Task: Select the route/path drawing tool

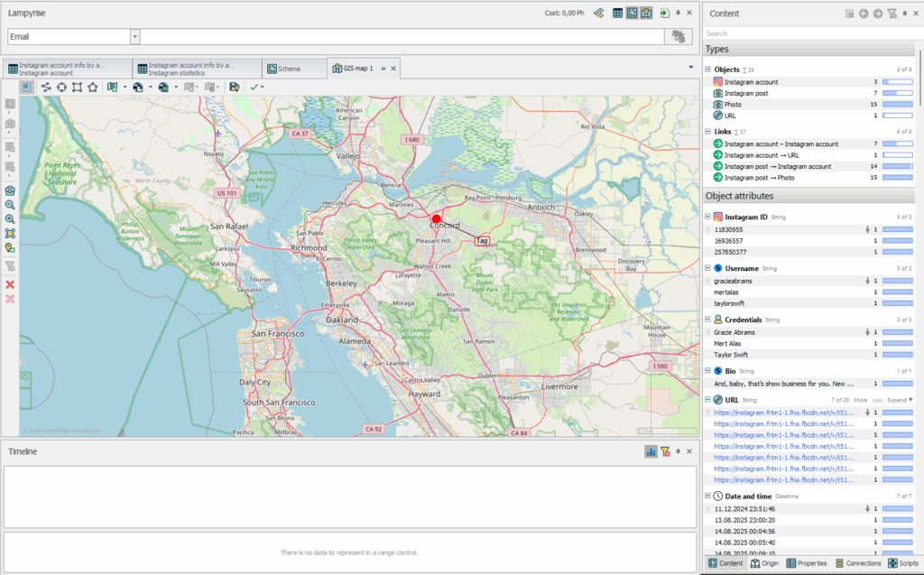Action: [x=46, y=88]
